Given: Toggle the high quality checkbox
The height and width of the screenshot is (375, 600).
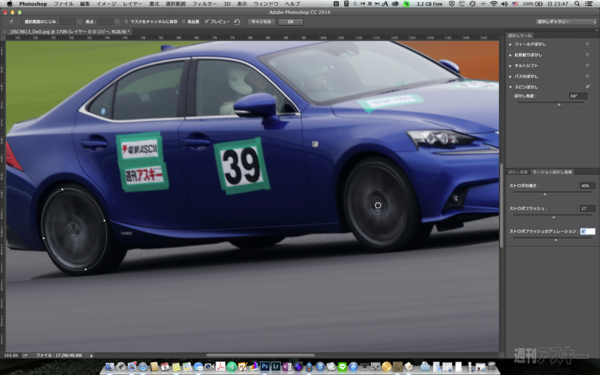Looking at the screenshot, I should pyautogui.click(x=183, y=22).
